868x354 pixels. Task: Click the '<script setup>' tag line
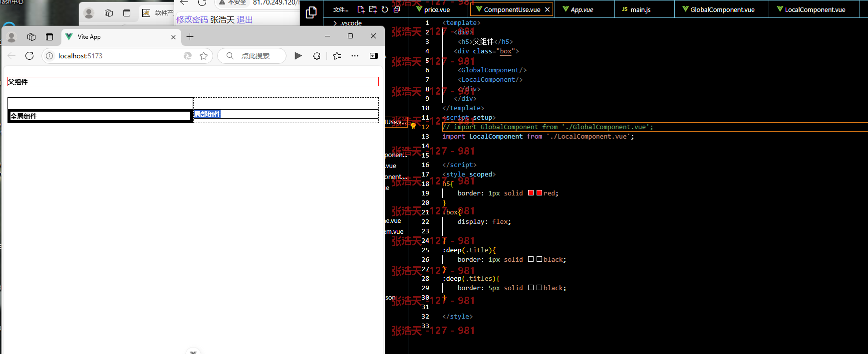[x=469, y=118]
